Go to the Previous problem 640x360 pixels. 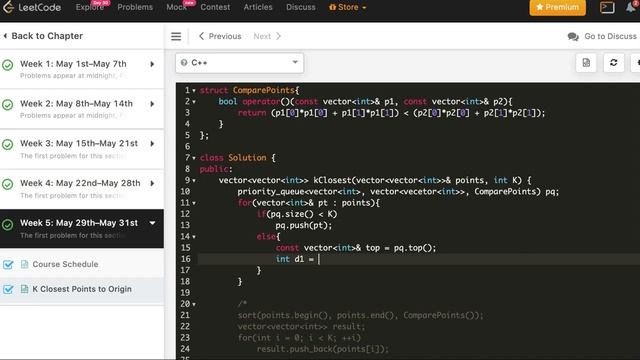(x=220, y=36)
